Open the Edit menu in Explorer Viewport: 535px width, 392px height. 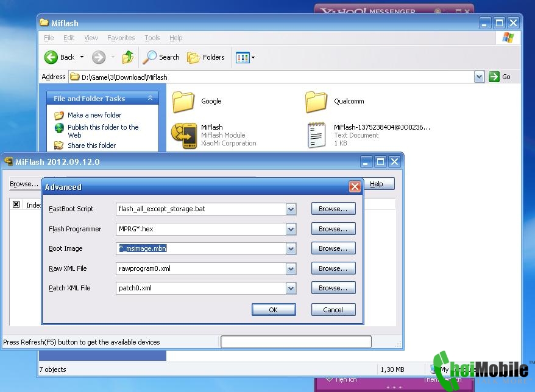click(69, 38)
